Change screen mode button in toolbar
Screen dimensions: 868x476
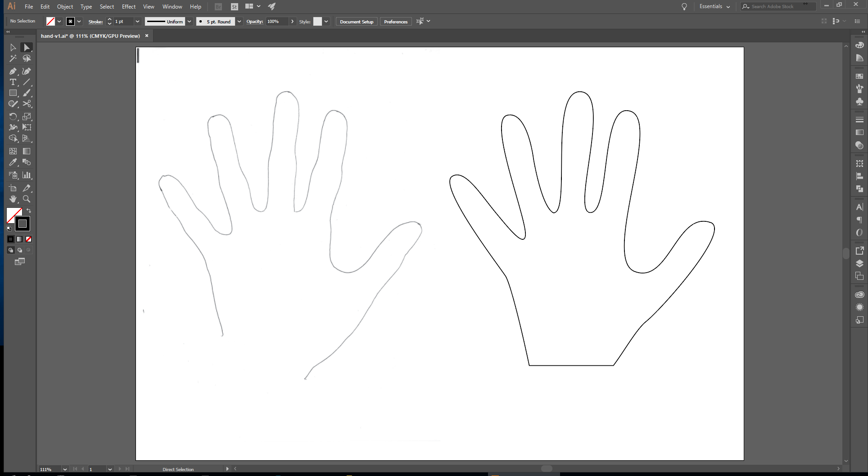point(20,261)
